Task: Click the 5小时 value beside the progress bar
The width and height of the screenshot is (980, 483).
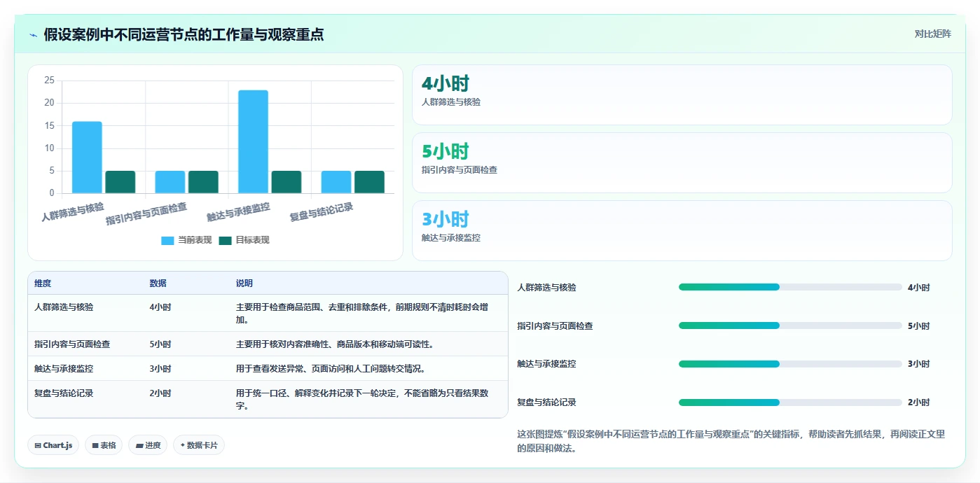Action: (918, 326)
